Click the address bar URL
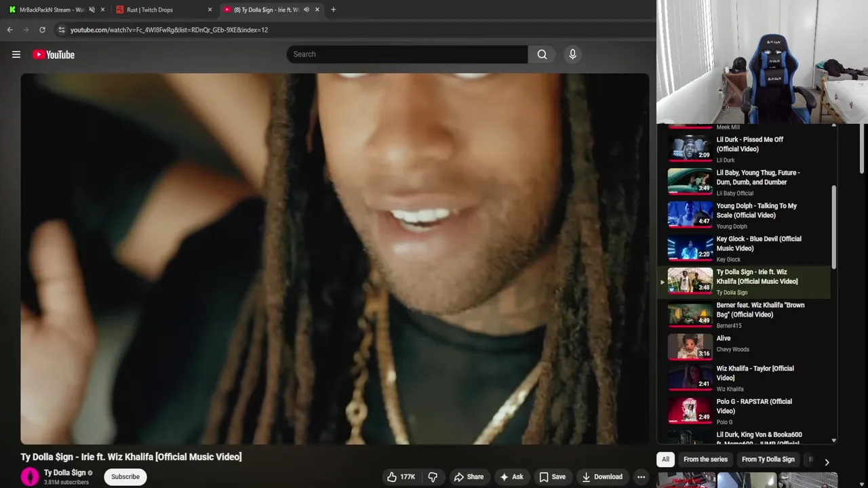868x488 pixels. [x=169, y=30]
